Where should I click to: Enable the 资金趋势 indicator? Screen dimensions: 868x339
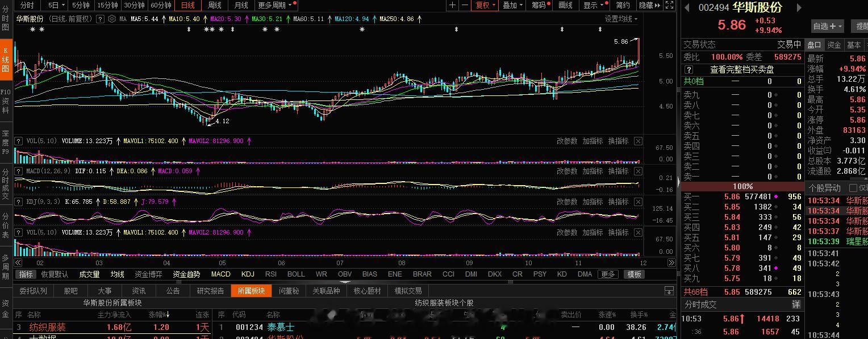tap(186, 274)
